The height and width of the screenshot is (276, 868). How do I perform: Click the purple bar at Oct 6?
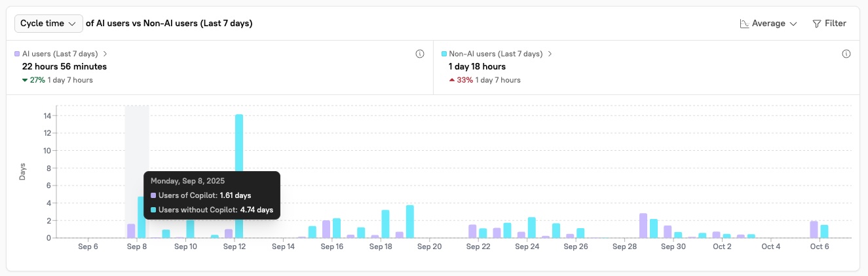pyautogui.click(x=814, y=229)
